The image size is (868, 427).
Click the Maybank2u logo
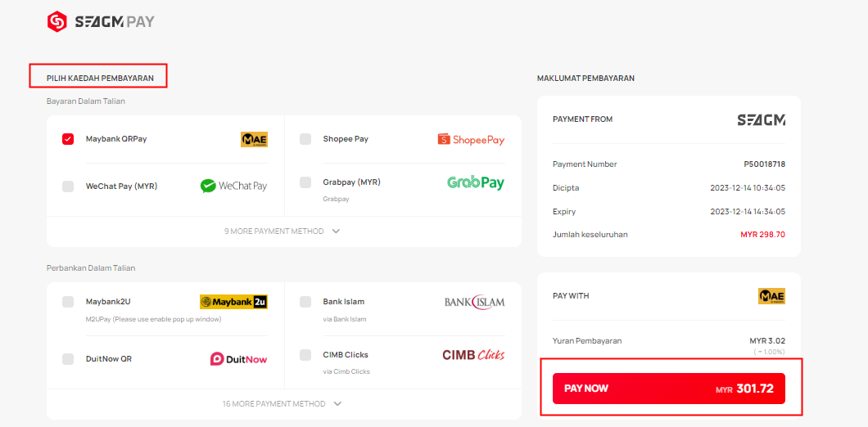click(233, 302)
